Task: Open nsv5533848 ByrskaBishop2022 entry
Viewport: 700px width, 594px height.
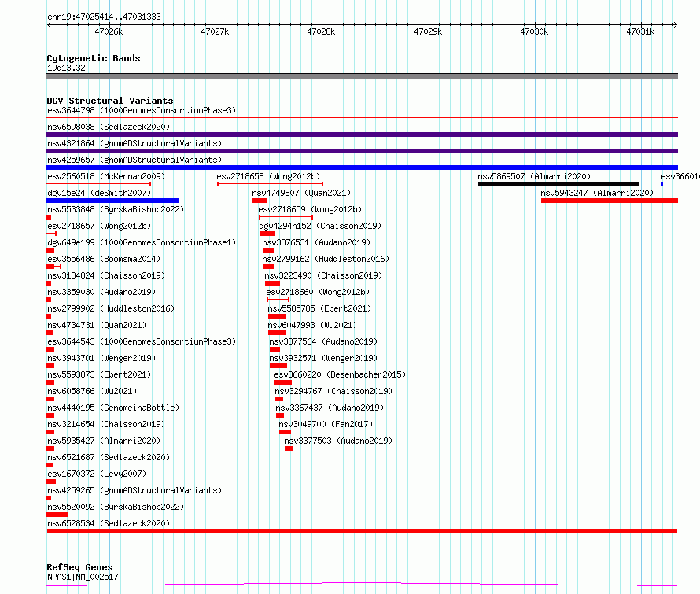Action: (116, 209)
